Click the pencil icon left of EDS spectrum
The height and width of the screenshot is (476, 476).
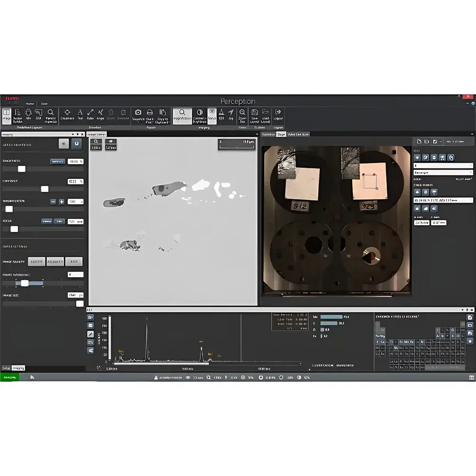click(90, 334)
